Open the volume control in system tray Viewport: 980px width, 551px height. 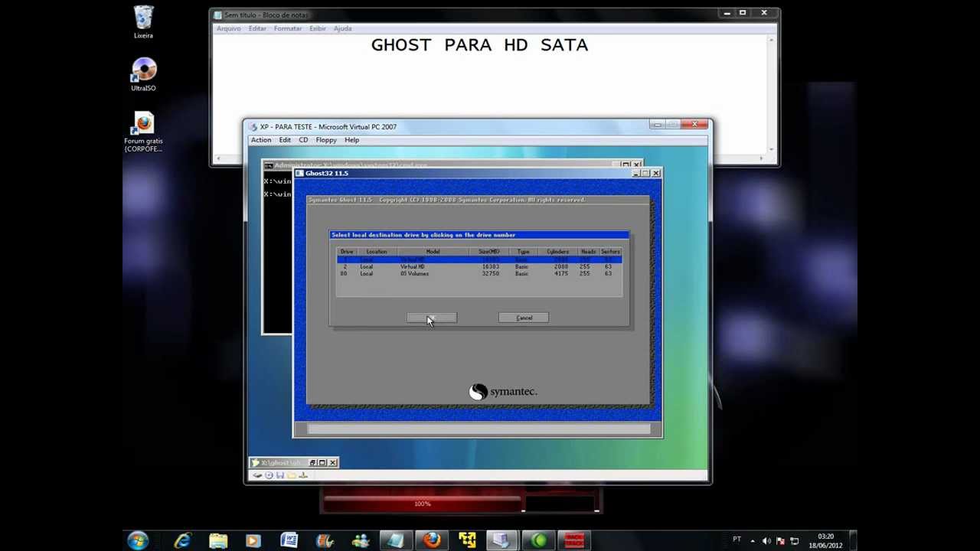point(767,541)
